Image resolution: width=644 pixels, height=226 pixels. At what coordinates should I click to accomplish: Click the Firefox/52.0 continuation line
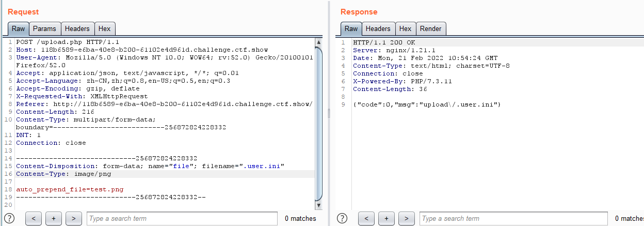(x=41, y=65)
